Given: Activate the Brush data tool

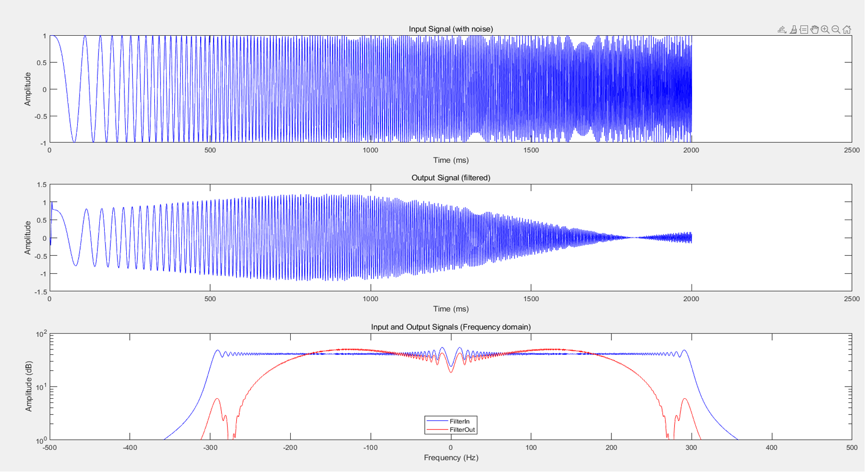Looking at the screenshot, I should (x=793, y=30).
